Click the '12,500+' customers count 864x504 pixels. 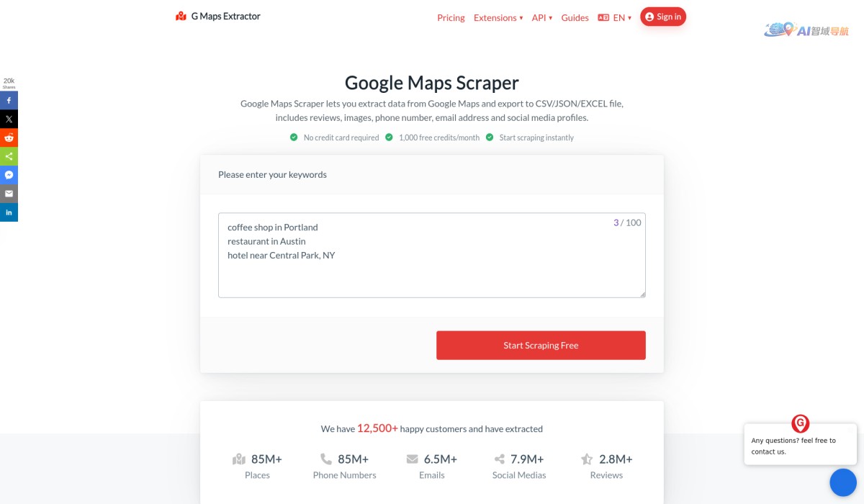(377, 428)
